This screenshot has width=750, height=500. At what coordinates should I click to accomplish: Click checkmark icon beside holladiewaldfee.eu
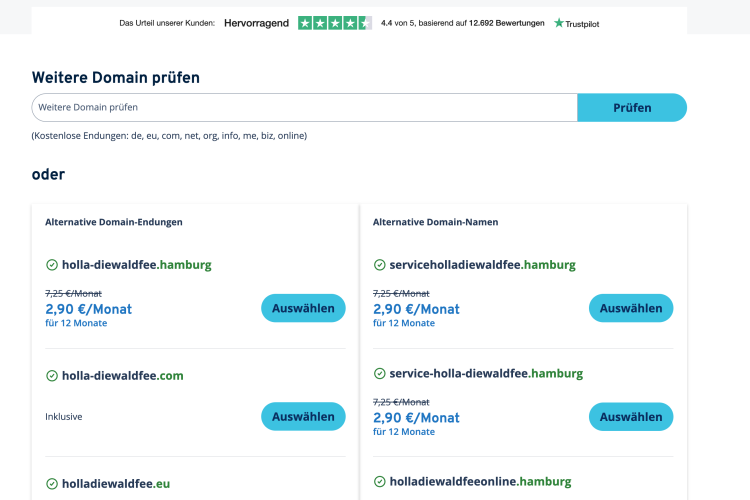coord(52,484)
